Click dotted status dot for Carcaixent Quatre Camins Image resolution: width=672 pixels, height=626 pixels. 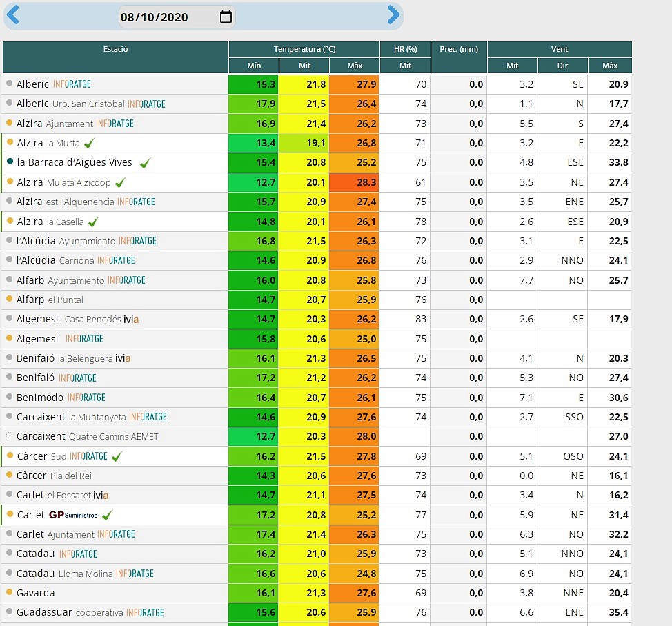click(9, 436)
